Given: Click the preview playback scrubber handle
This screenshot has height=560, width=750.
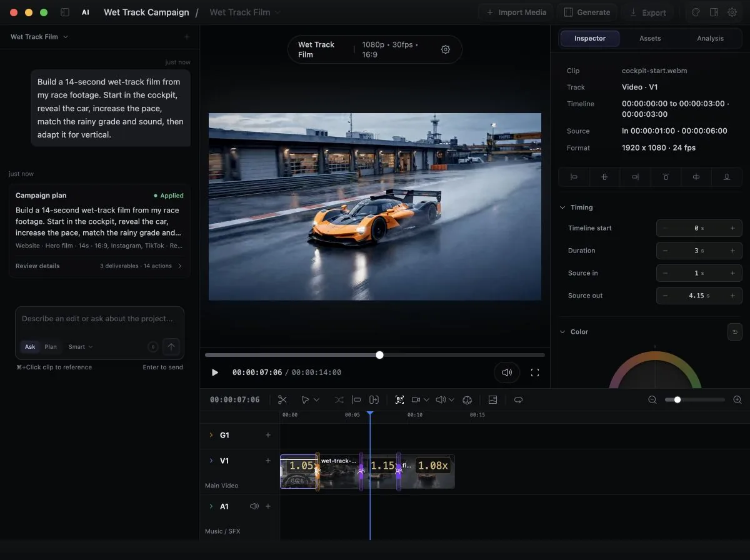Looking at the screenshot, I should pyautogui.click(x=379, y=355).
